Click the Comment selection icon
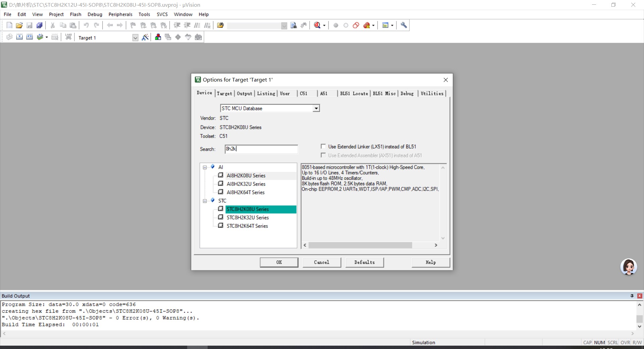The width and height of the screenshot is (644, 349). point(197,25)
